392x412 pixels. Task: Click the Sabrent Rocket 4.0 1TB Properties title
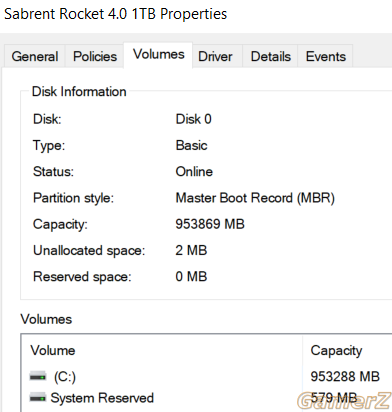pos(115,14)
